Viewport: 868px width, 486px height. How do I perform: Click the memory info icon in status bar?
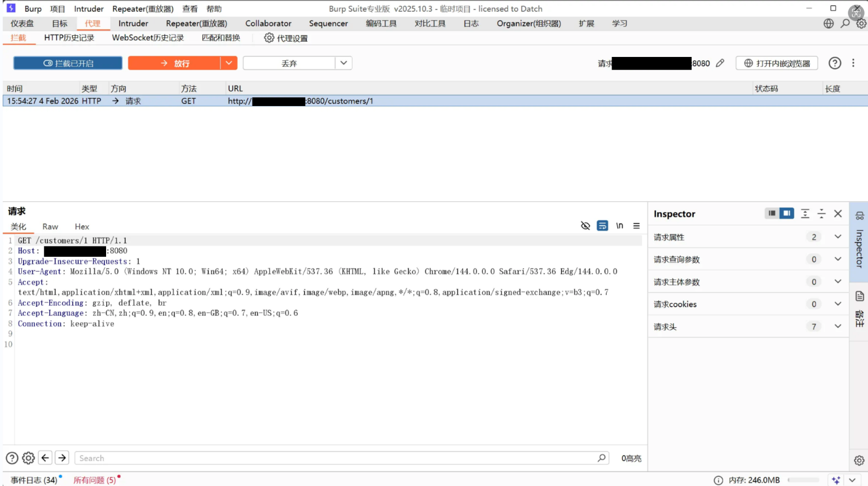point(718,480)
